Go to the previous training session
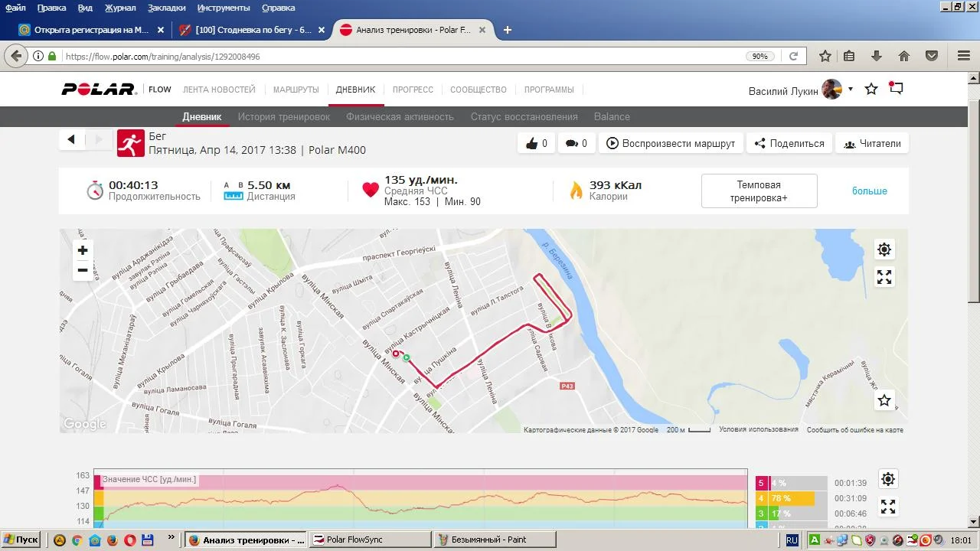This screenshot has width=980, height=551. click(71, 139)
